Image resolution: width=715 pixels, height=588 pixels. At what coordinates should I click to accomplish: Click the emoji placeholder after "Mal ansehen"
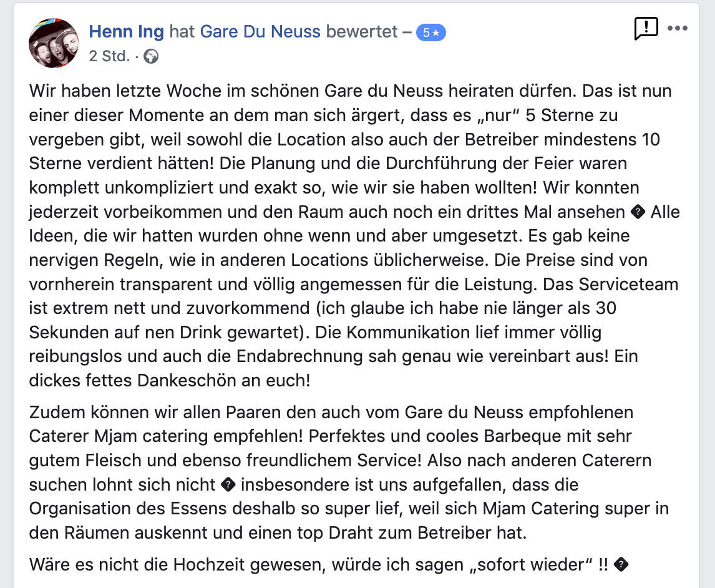point(638,212)
